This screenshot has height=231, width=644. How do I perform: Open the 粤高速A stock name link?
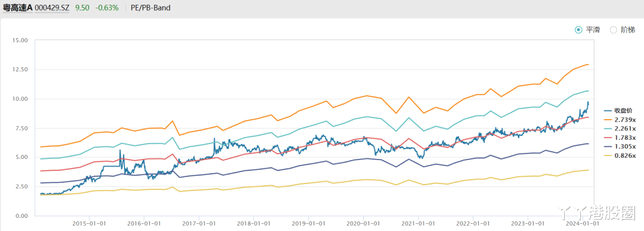coord(17,7)
